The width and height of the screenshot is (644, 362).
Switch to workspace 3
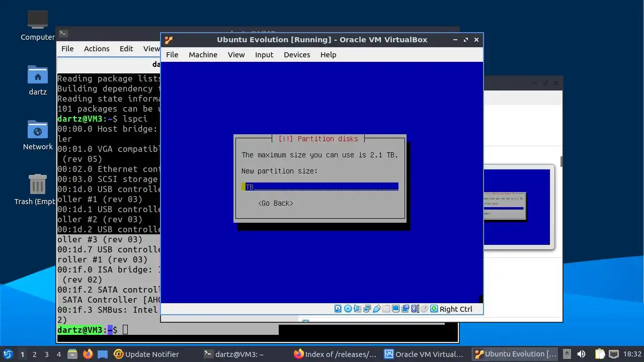click(x=46, y=354)
